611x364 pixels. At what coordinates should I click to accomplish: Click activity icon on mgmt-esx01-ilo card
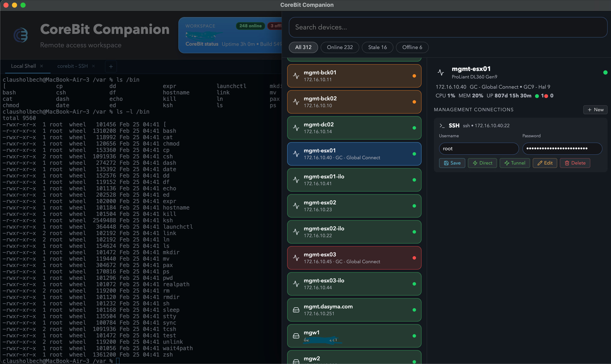point(296,180)
